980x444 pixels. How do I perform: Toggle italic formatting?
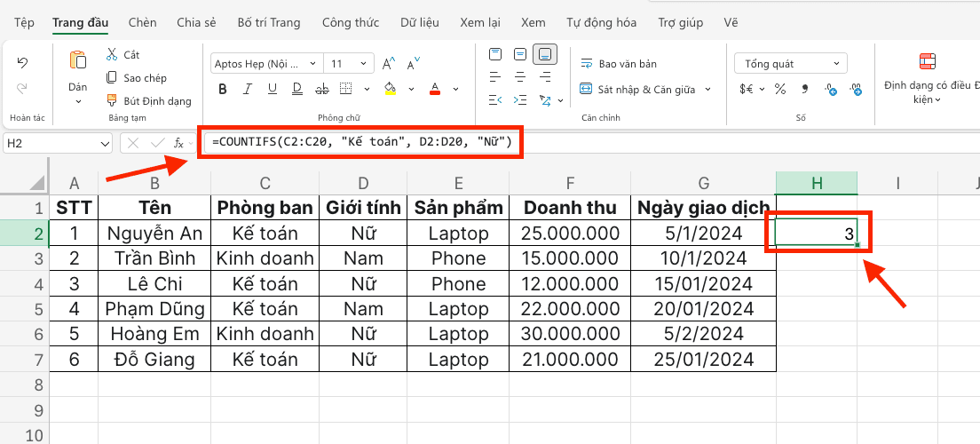[x=248, y=89]
